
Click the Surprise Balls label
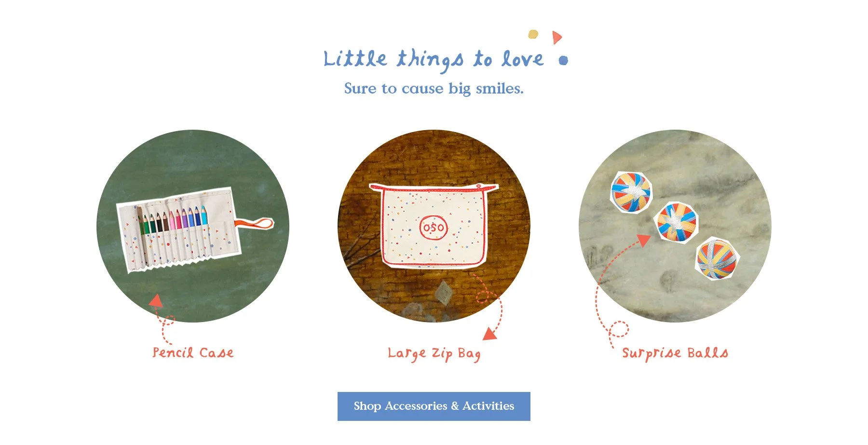point(675,353)
